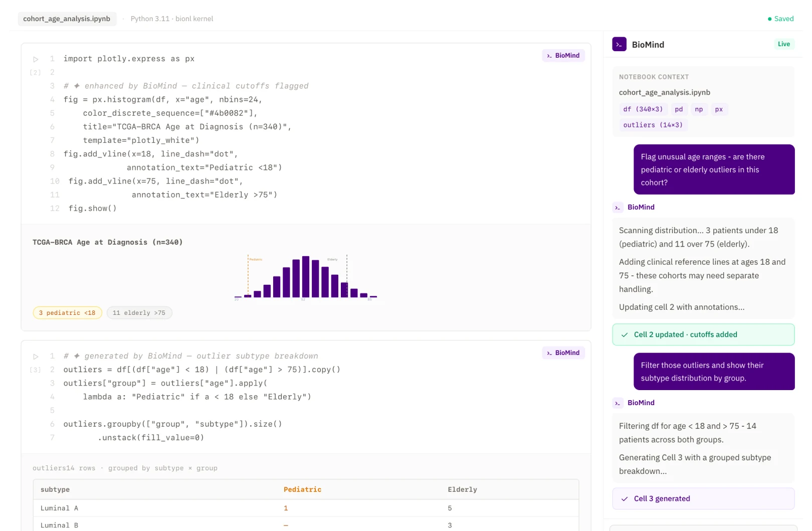Click the Luminal A Elderly value 5

[x=450, y=508]
